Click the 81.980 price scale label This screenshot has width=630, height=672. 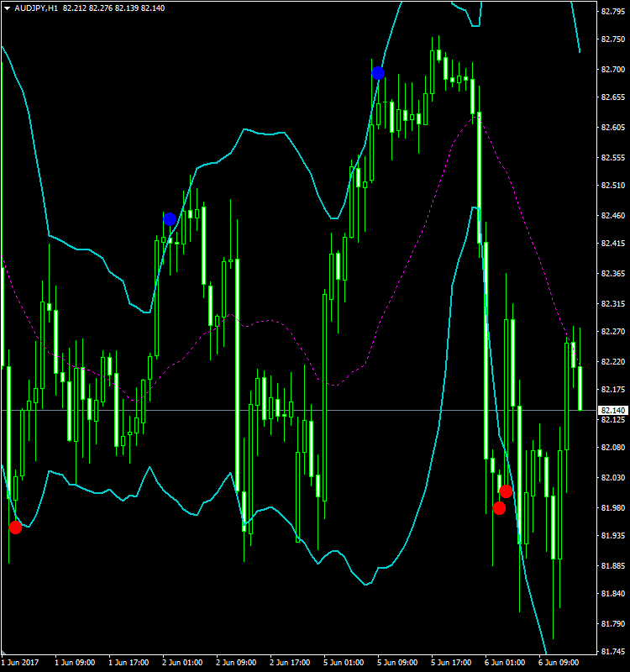pos(613,508)
